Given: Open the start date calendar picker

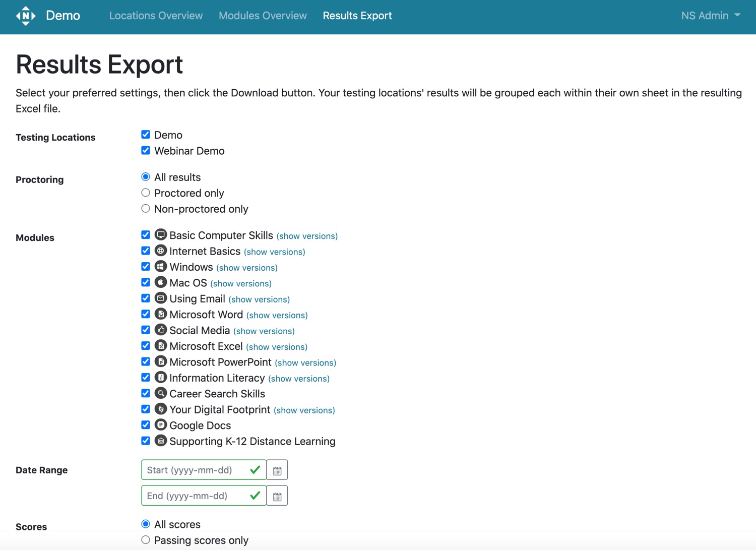Looking at the screenshot, I should tap(277, 470).
